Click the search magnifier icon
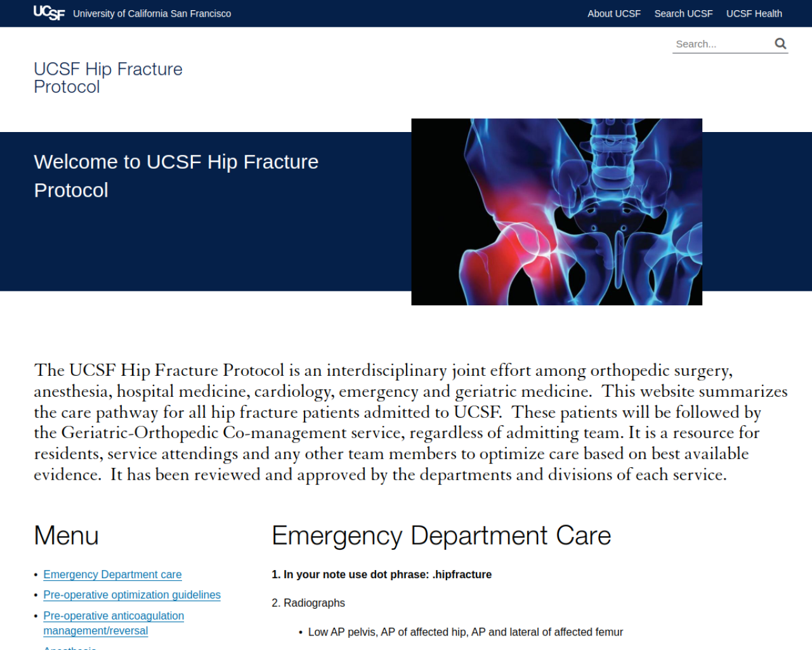 click(780, 43)
